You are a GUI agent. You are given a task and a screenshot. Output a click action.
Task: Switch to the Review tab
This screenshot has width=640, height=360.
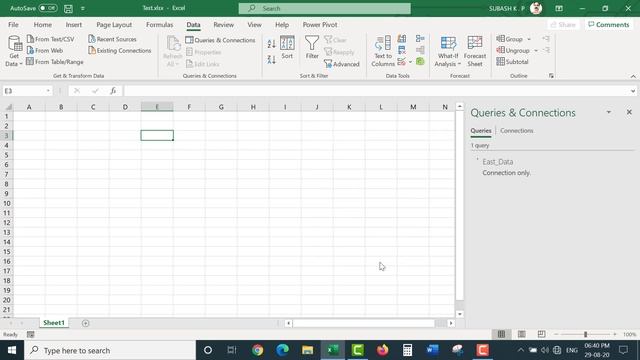223,24
